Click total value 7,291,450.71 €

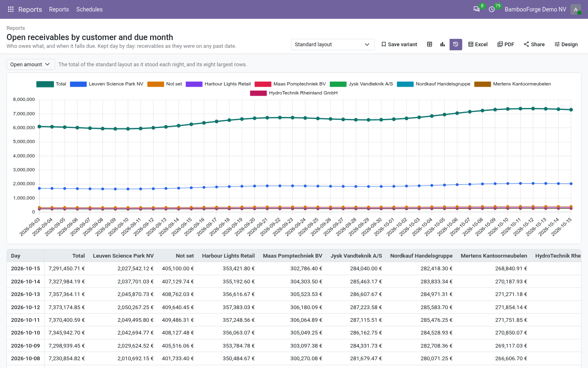pyautogui.click(x=67, y=269)
